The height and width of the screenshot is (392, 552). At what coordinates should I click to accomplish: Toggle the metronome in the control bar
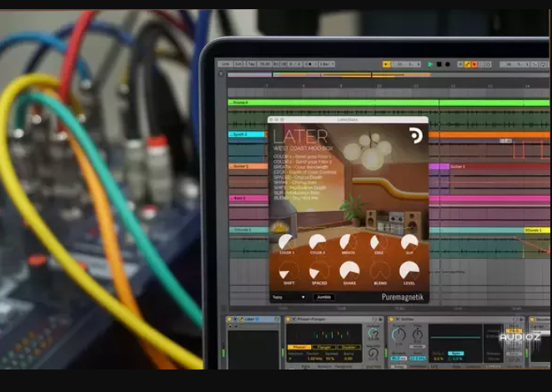tap(309, 64)
